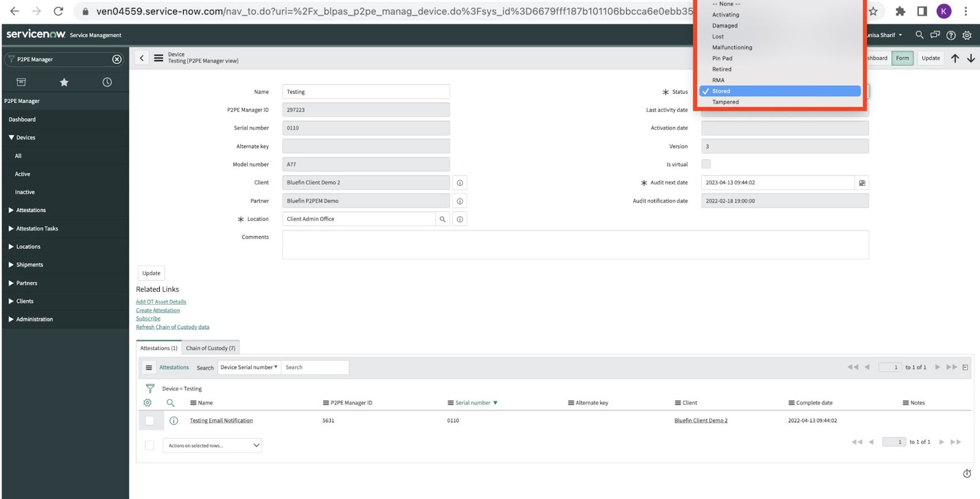Image resolution: width=980 pixels, height=499 pixels.
Task: Open attestations list hamburger menu
Action: point(149,368)
